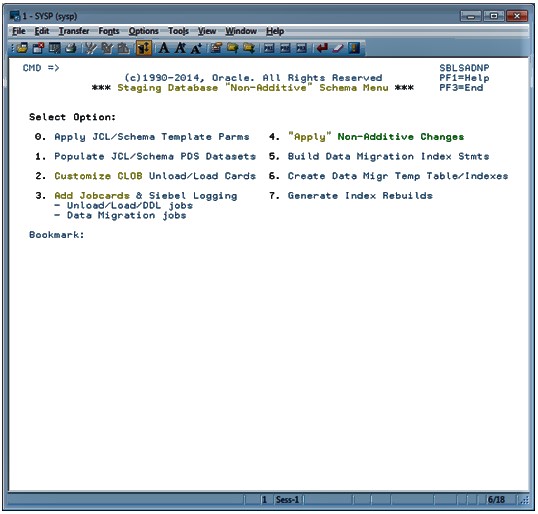Open the View menu

click(207, 31)
